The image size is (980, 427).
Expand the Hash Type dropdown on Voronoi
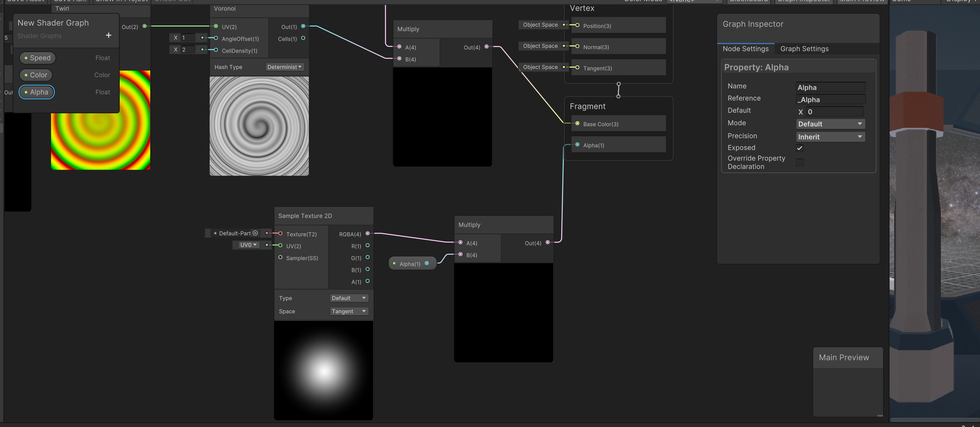tap(285, 67)
